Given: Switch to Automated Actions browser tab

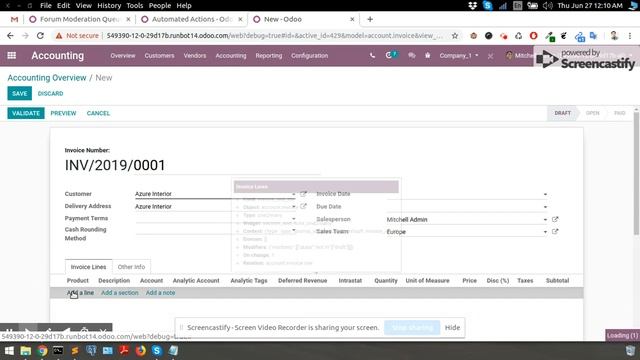Looking at the screenshot, I should (x=191, y=19).
